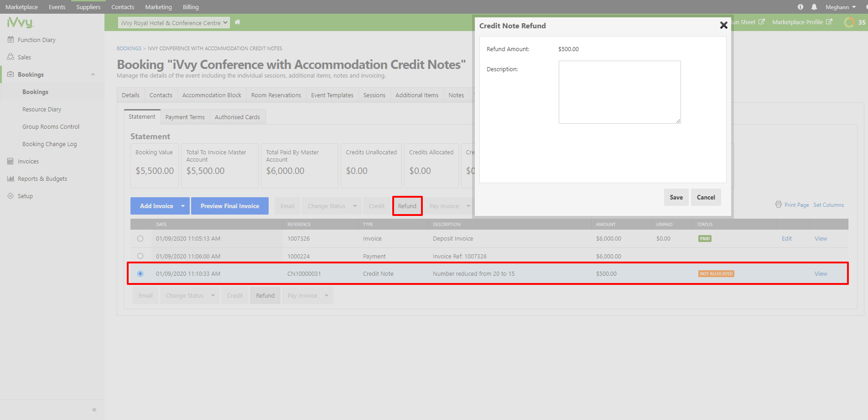The height and width of the screenshot is (420, 868).
Task: Open the Marketing menu
Action: point(158,7)
